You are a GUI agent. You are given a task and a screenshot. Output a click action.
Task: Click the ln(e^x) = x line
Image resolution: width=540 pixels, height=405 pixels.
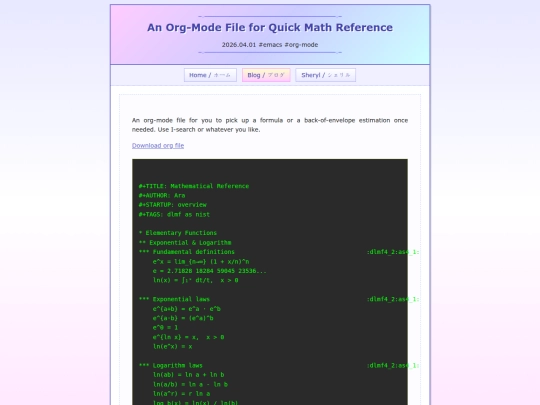tap(173, 346)
